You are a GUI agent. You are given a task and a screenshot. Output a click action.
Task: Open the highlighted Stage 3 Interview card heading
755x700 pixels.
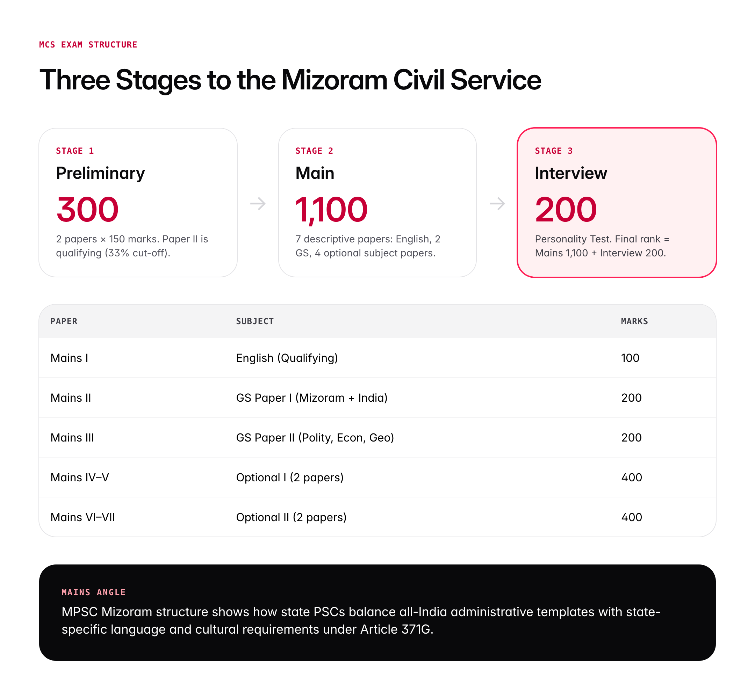tap(570, 173)
